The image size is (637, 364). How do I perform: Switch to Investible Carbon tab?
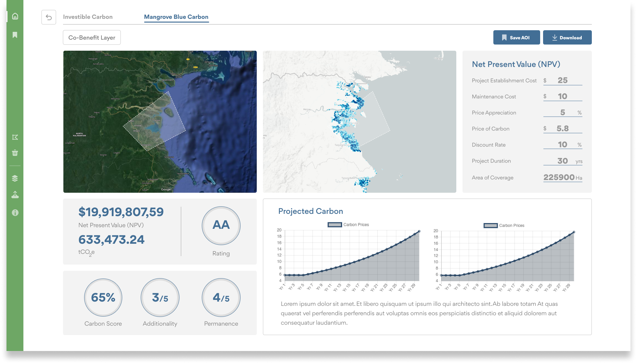pos(88,17)
